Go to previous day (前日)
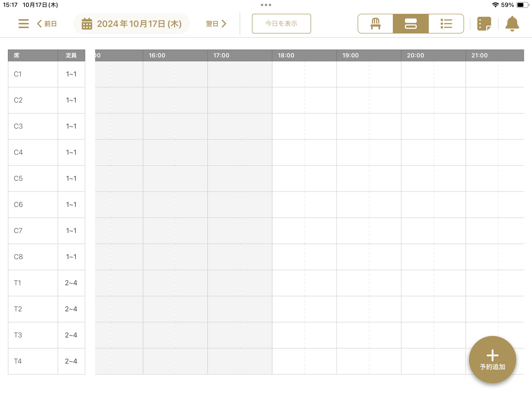 pos(47,24)
